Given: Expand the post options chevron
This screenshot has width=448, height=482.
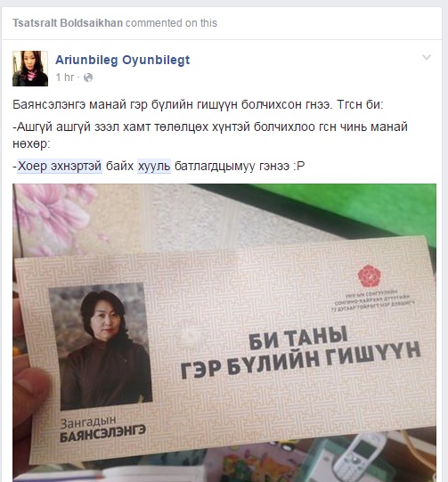Looking at the screenshot, I should tap(427, 57).
